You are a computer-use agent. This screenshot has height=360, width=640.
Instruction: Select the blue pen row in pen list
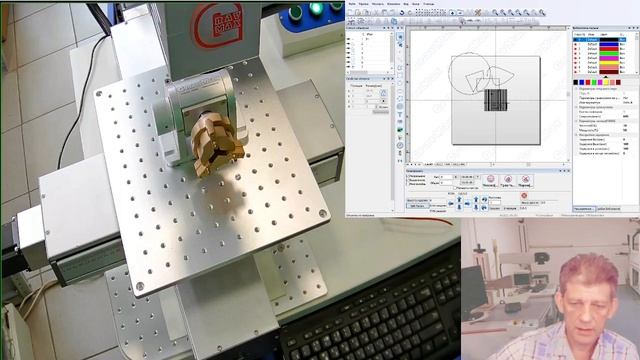point(600,44)
